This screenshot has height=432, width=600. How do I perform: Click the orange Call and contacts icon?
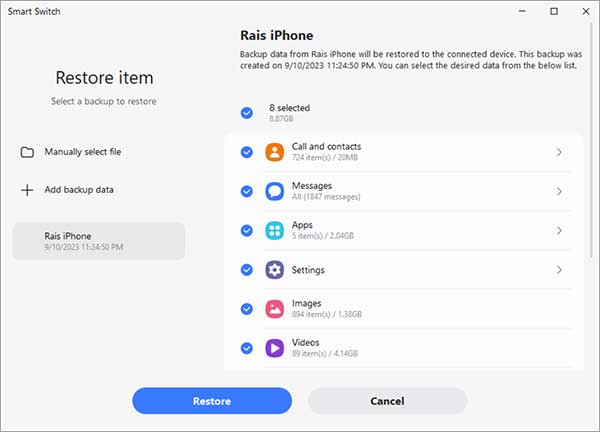275,152
